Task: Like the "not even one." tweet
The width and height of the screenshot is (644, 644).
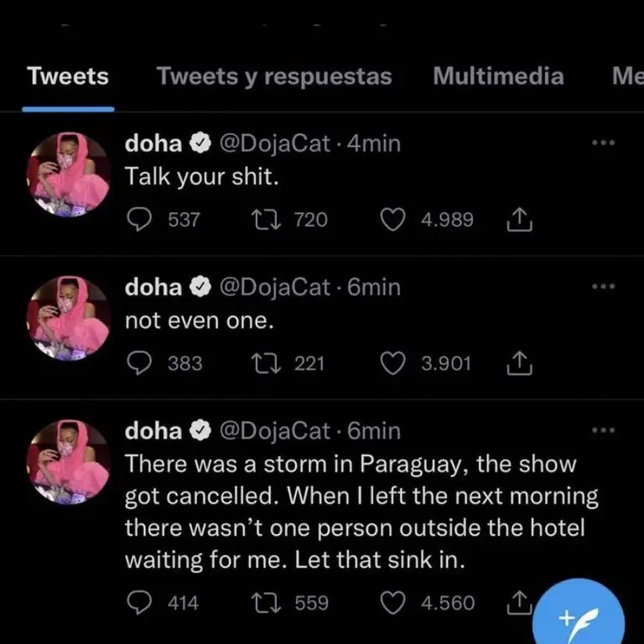Action: pos(392,363)
